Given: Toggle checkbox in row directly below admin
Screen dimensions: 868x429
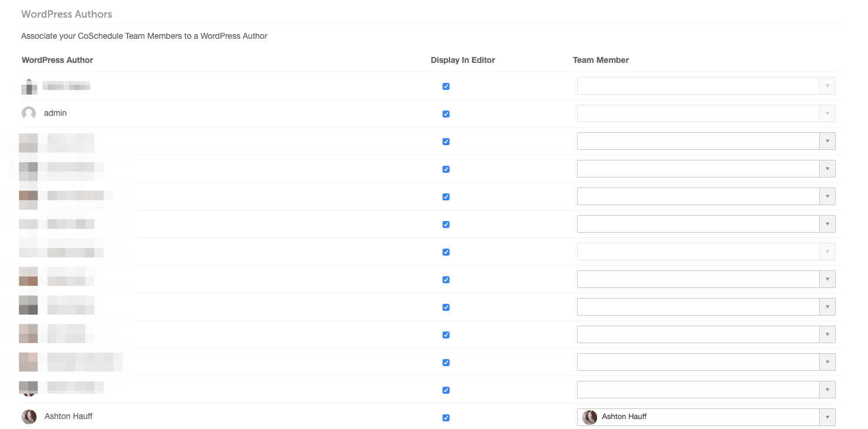Looking at the screenshot, I should pyautogui.click(x=446, y=142).
